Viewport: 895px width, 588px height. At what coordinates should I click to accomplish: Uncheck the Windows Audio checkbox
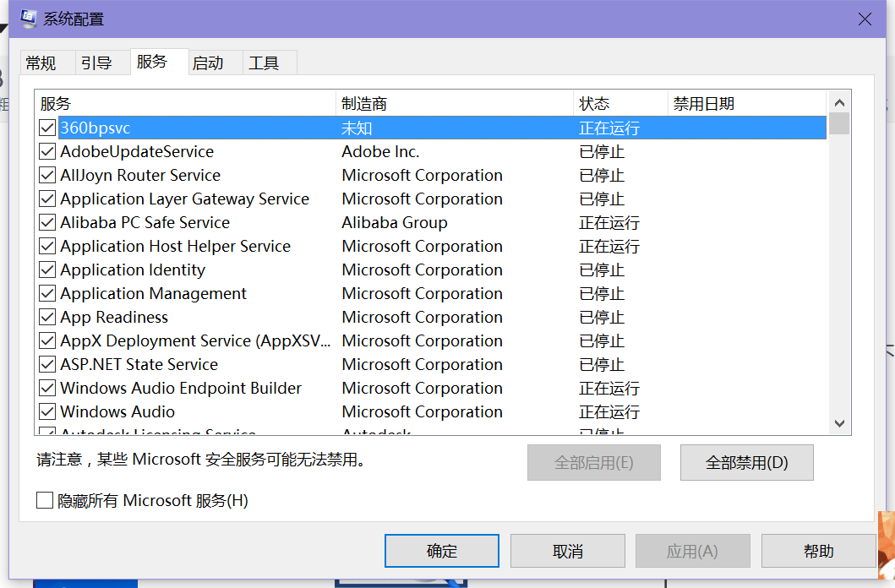coord(47,411)
